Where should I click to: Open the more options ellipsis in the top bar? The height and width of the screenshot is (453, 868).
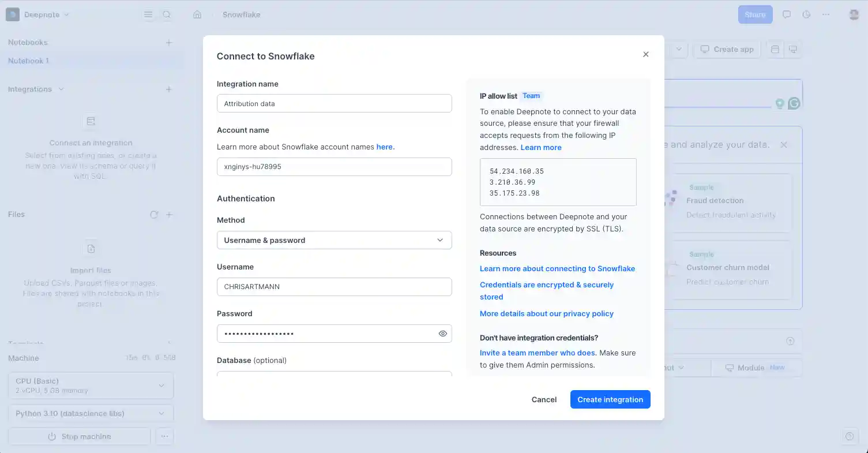click(825, 14)
